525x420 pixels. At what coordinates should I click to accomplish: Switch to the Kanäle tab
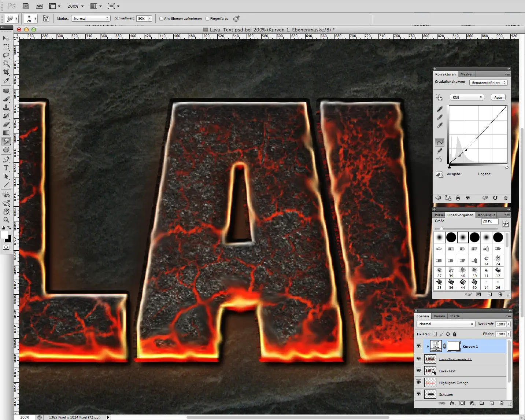coord(439,316)
